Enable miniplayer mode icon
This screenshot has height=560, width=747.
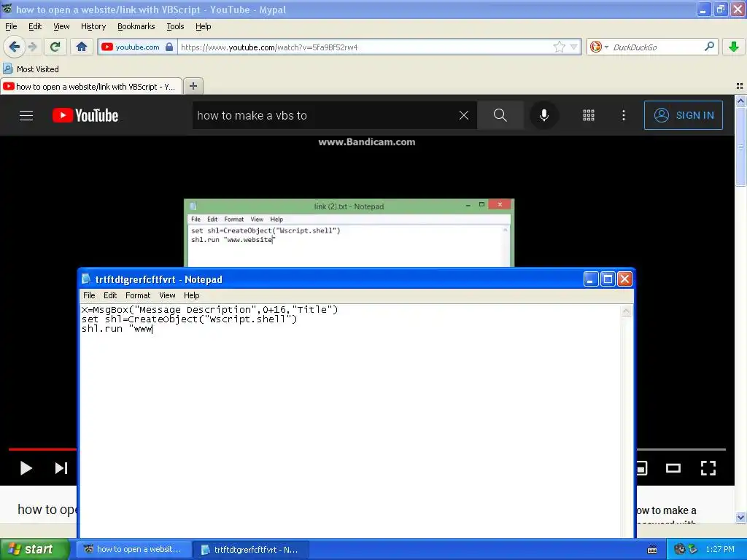(642, 468)
